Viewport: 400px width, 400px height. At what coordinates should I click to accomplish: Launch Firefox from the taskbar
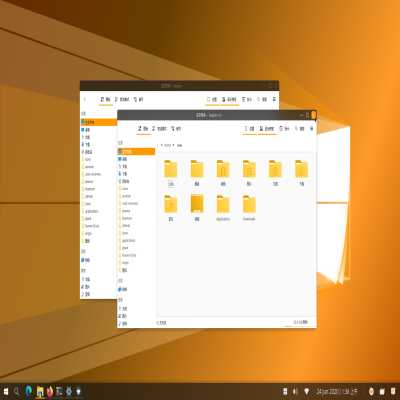tap(50, 391)
